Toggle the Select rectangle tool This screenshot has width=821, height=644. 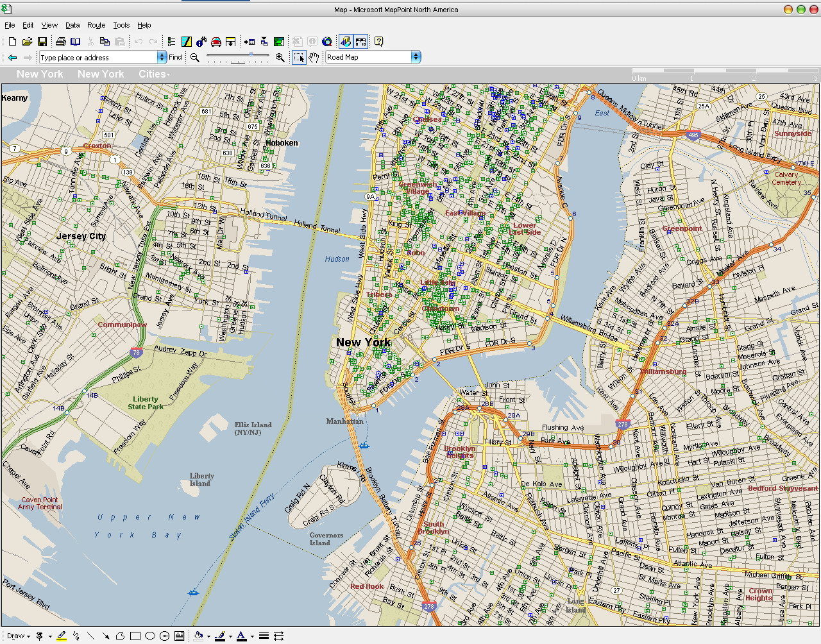[299, 58]
